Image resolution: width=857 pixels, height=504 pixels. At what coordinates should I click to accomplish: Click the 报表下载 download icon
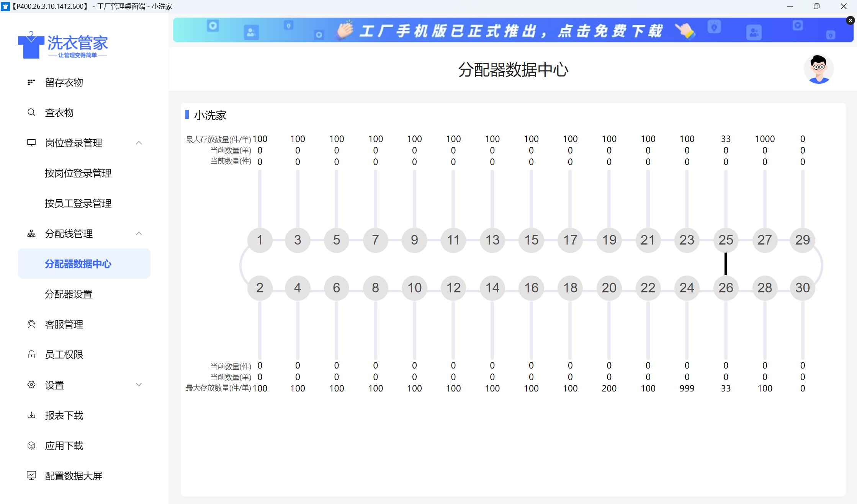pos(31,415)
